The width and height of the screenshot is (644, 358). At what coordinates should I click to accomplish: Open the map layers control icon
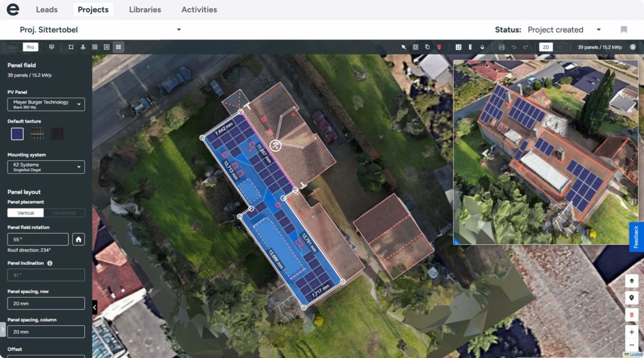631,281
